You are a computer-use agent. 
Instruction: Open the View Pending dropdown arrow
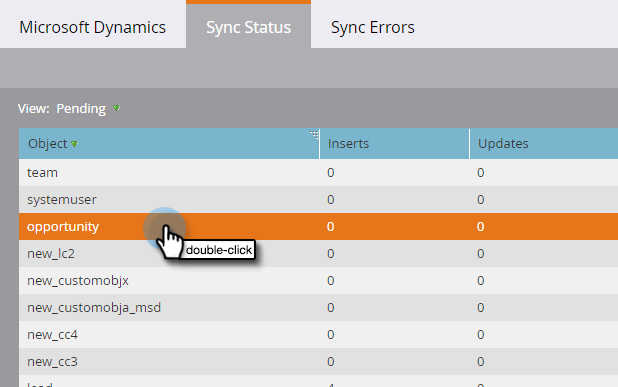(116, 108)
